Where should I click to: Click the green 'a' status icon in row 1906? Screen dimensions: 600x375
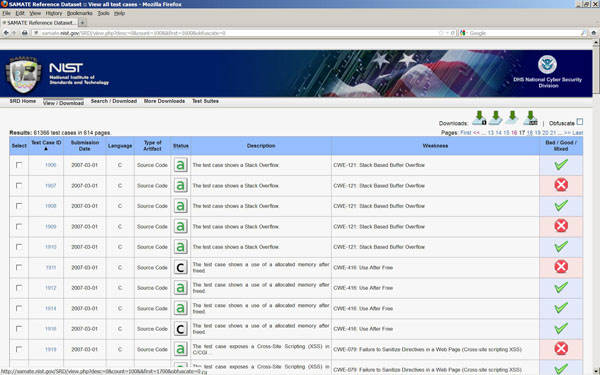click(x=181, y=165)
